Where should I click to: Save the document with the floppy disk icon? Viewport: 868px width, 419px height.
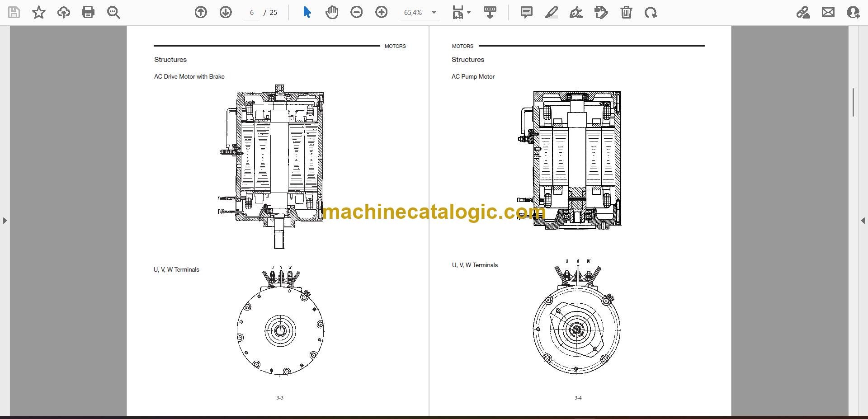pos(14,12)
